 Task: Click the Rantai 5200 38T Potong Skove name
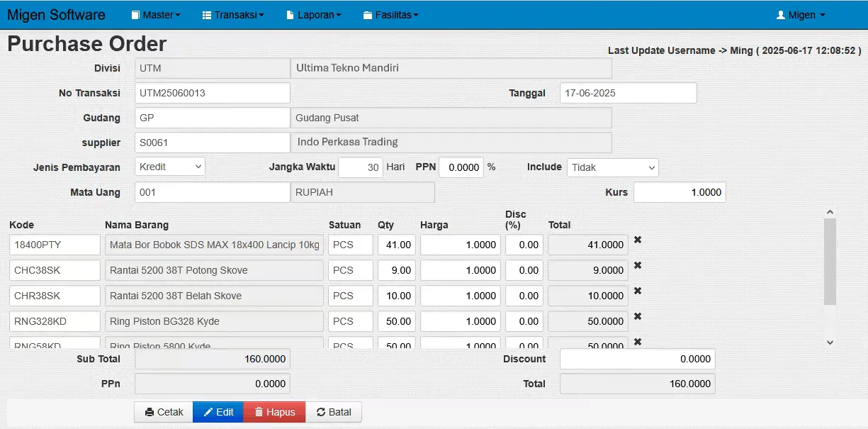pos(214,270)
